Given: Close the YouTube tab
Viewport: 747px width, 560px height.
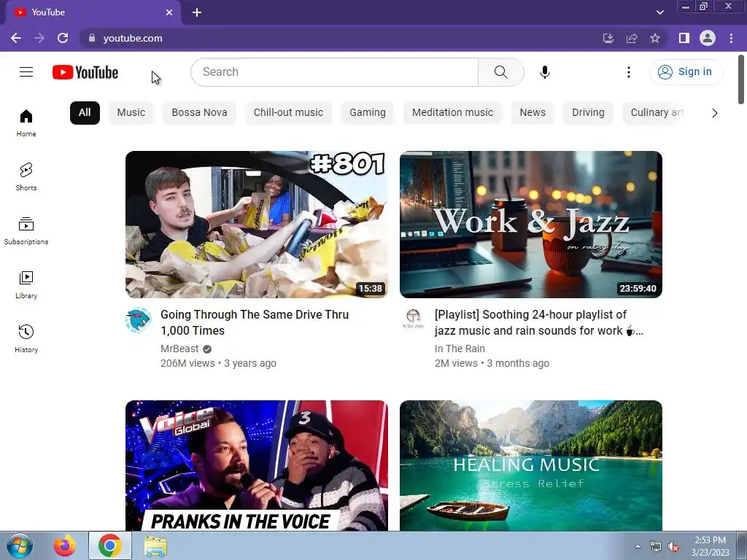Looking at the screenshot, I should pyautogui.click(x=169, y=12).
